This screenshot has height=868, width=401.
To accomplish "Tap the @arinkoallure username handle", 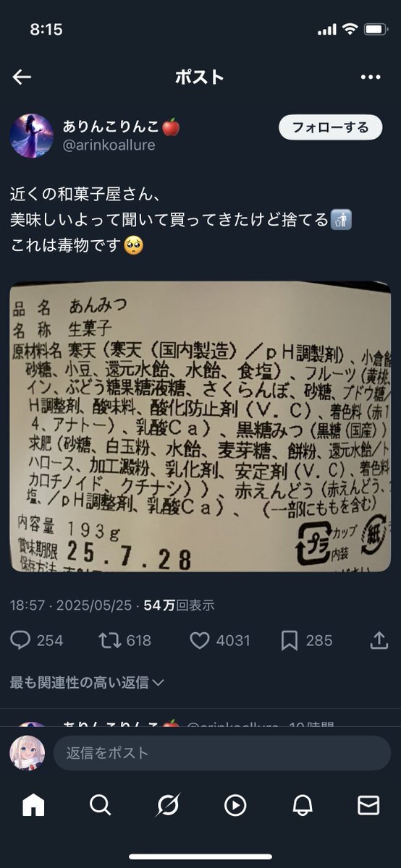I will click(109, 145).
